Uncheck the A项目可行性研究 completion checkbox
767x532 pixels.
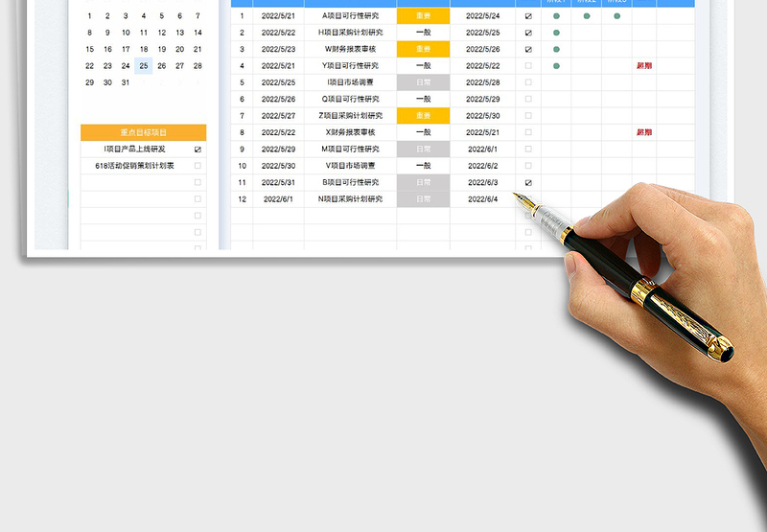(x=528, y=16)
